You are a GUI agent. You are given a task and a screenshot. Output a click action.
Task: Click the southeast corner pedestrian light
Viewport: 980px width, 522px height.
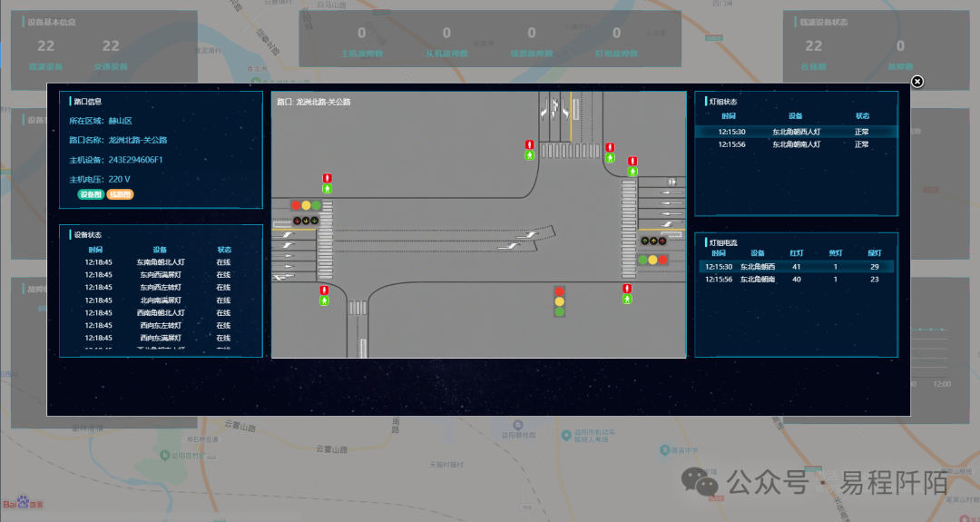(627, 294)
